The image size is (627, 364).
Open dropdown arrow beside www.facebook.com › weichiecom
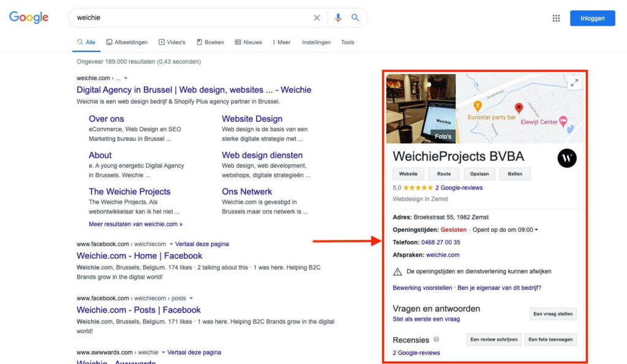tap(171, 243)
